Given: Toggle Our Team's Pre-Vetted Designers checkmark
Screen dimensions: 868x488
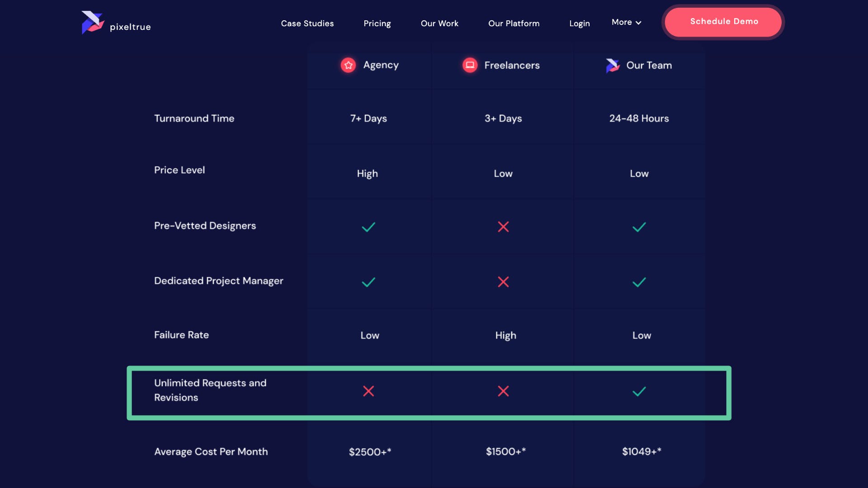Looking at the screenshot, I should [x=639, y=227].
